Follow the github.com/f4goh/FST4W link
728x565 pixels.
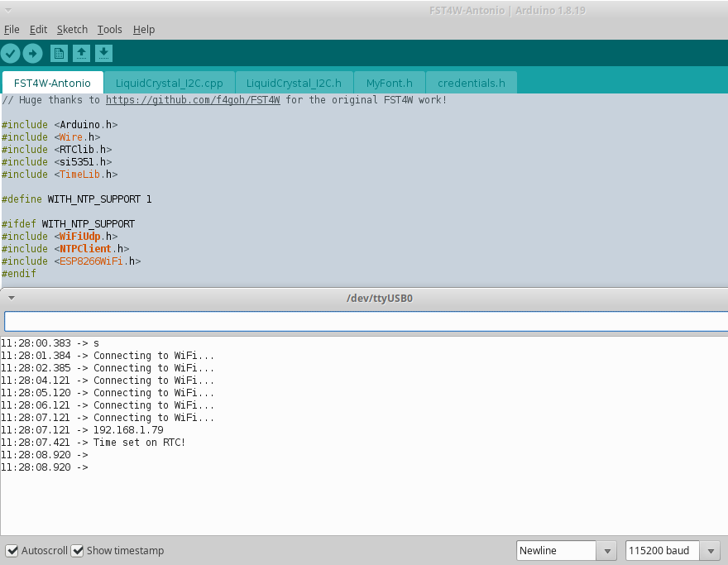point(193,100)
